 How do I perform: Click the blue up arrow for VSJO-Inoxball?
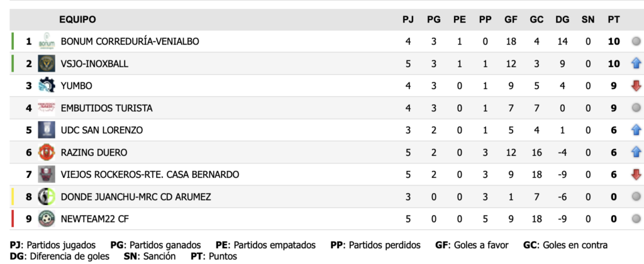636,63
